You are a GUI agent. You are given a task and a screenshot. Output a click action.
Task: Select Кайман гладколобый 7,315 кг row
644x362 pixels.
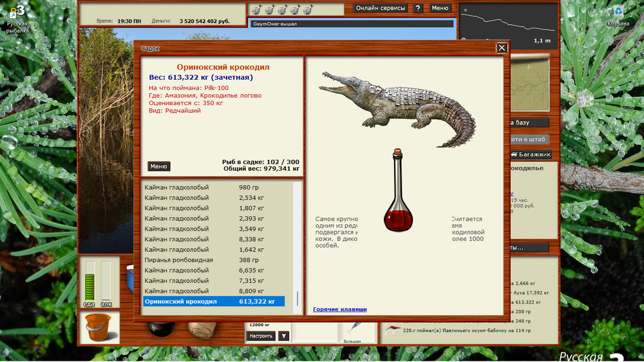coord(214,281)
